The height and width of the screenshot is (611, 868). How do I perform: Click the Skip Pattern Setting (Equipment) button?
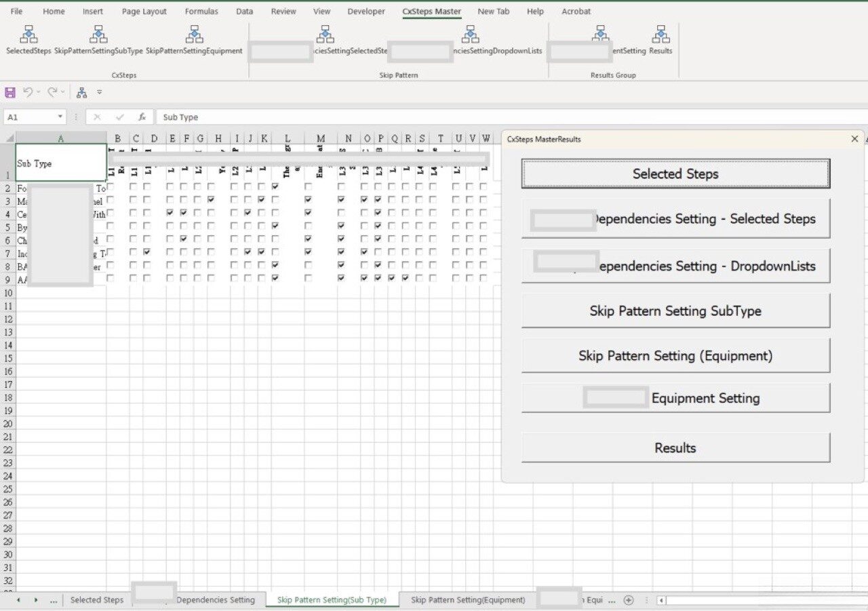tap(675, 355)
